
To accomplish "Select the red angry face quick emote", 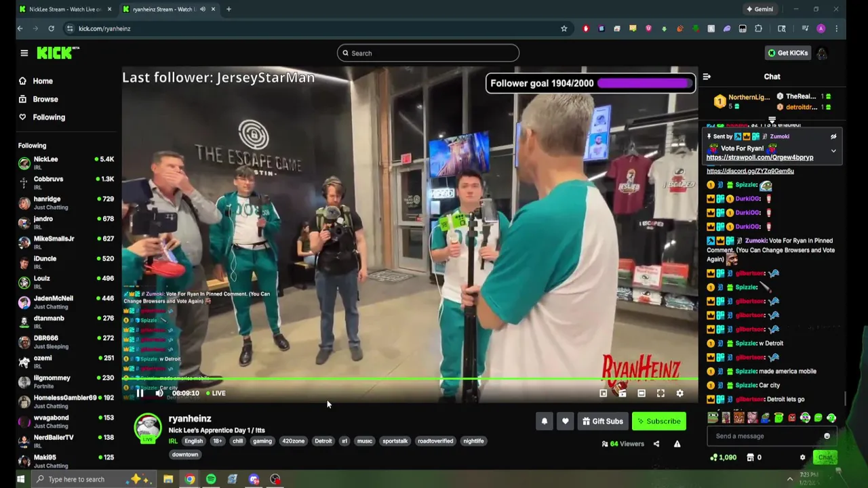I will (x=792, y=418).
